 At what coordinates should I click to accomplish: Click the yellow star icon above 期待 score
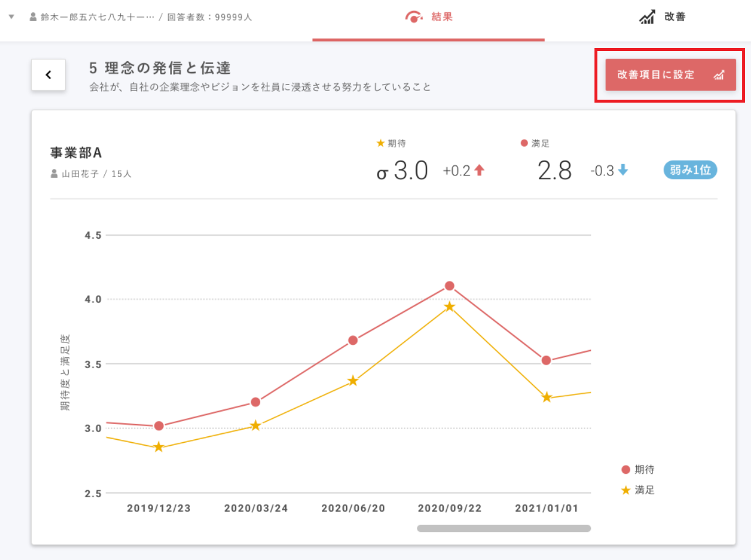tap(380, 144)
